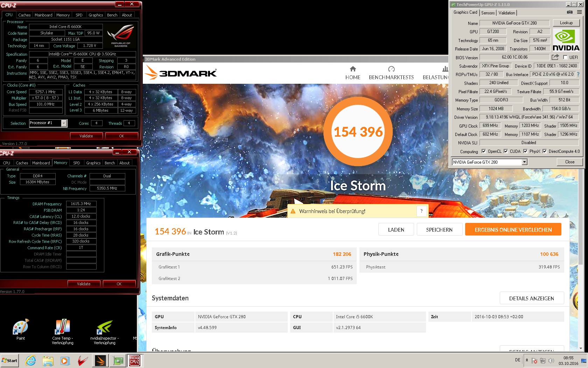Image resolution: width=588 pixels, height=368 pixels.
Task: Click the Core Speed value 5757.1 MHz
Action: point(45,92)
